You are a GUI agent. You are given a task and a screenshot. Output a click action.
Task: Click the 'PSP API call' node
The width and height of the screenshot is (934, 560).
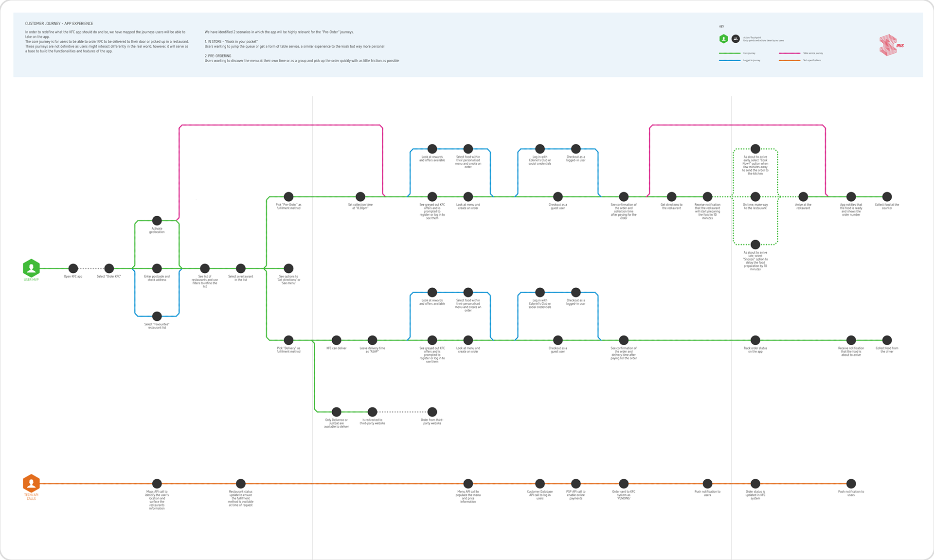click(x=576, y=484)
